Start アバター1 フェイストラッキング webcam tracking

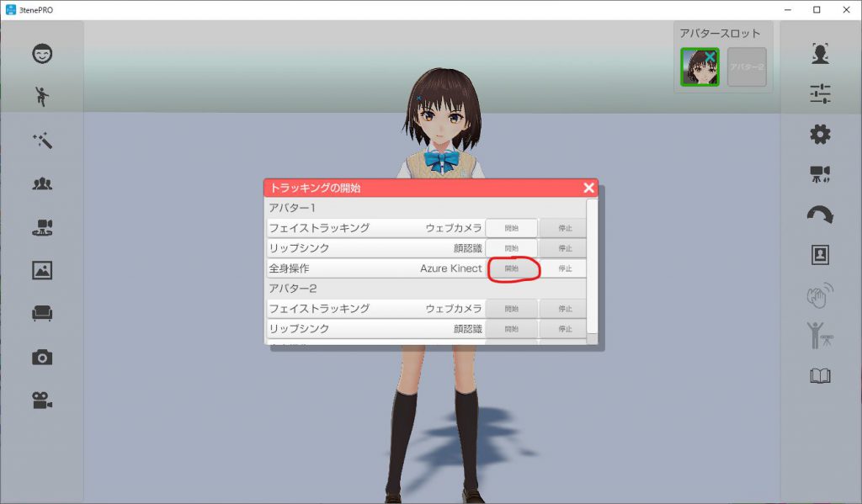[x=511, y=228]
